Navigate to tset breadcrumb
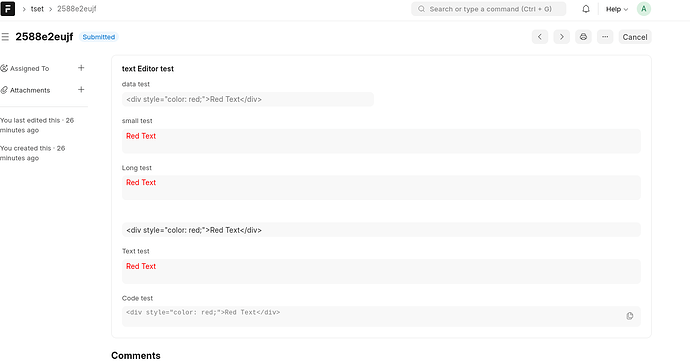The width and height of the screenshot is (690, 362). click(x=37, y=9)
